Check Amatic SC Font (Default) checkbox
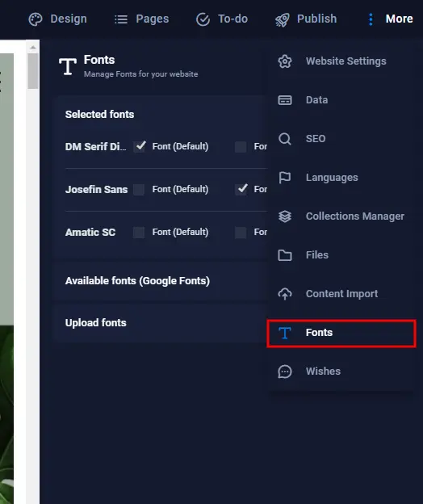The height and width of the screenshot is (504, 423). point(139,232)
